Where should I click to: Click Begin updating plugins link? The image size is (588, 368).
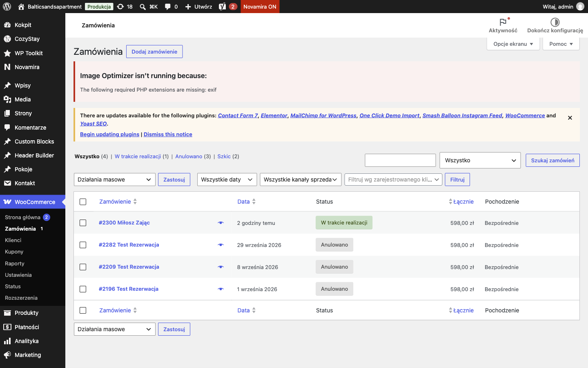pyautogui.click(x=109, y=135)
